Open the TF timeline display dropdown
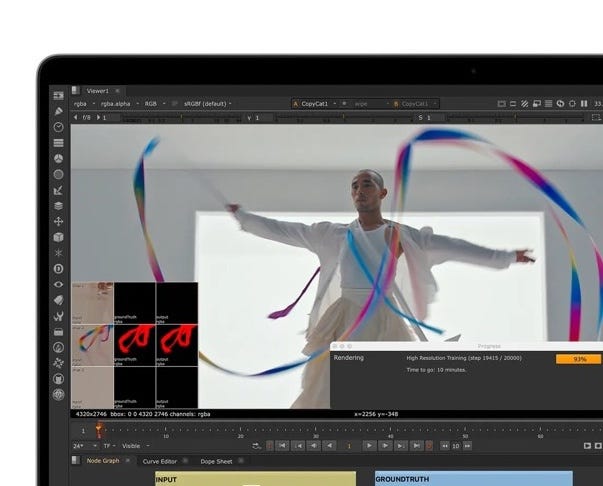 (x=109, y=446)
